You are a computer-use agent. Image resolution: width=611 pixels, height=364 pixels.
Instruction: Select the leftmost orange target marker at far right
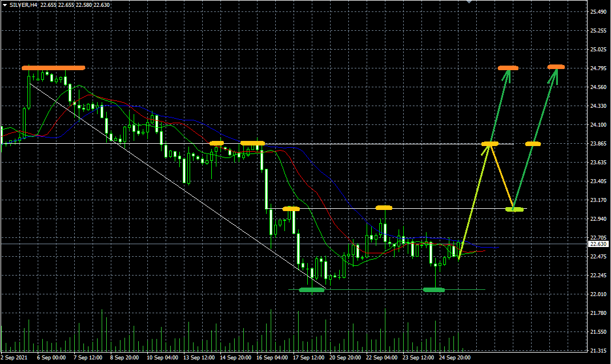click(x=508, y=68)
